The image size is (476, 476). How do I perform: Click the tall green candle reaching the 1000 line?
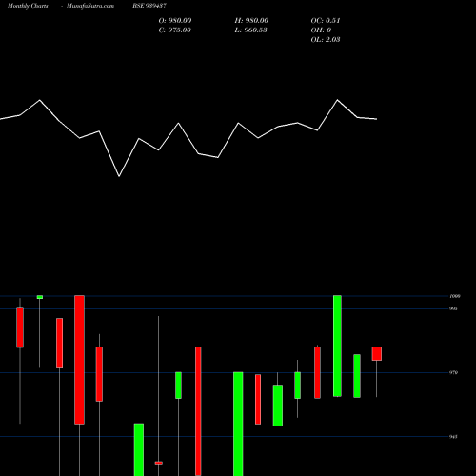tap(337, 346)
